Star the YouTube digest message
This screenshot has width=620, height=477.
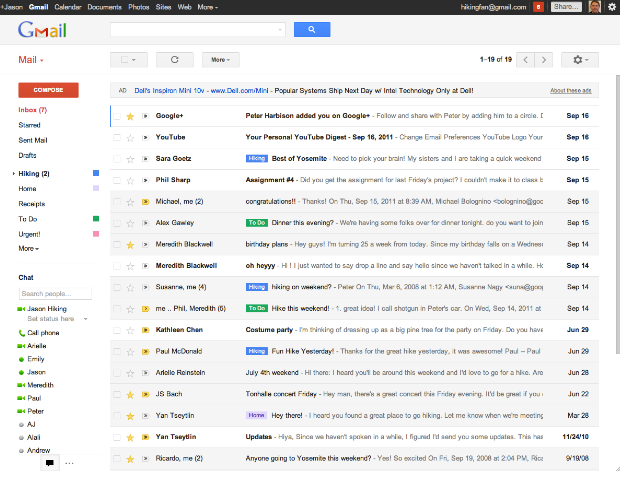130,138
